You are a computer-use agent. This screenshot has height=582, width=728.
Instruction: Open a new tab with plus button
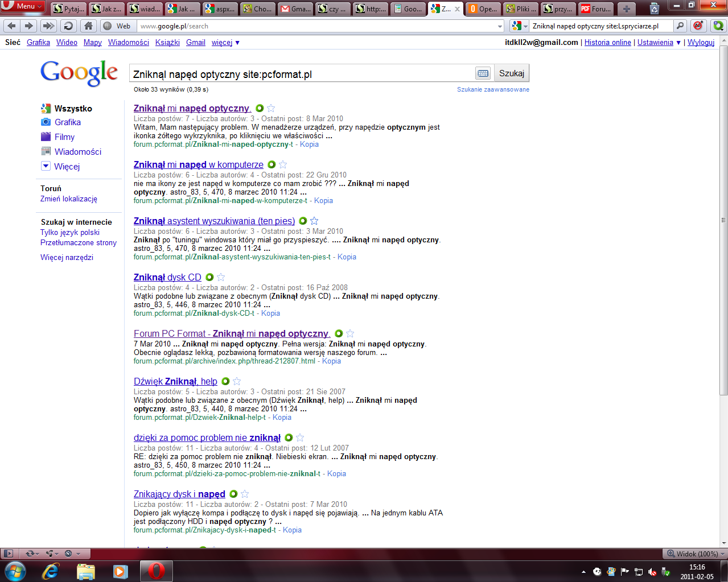[x=627, y=9]
